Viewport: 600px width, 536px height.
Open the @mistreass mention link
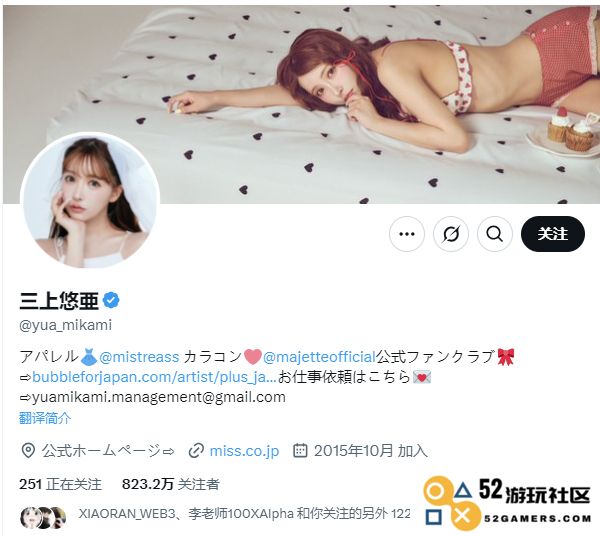click(139, 357)
